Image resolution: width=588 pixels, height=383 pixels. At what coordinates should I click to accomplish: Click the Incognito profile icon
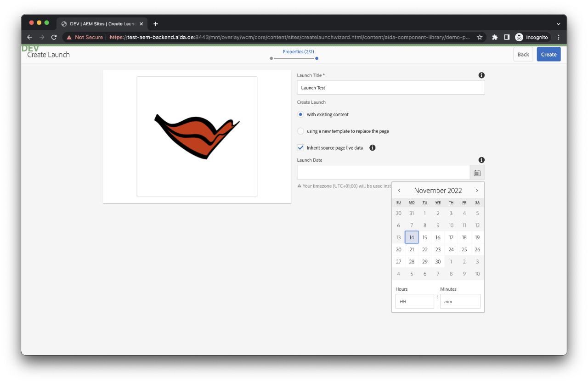(x=531, y=37)
